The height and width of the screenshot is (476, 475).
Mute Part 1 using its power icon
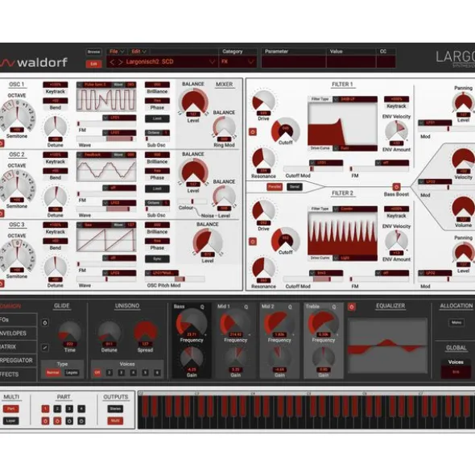(45, 421)
